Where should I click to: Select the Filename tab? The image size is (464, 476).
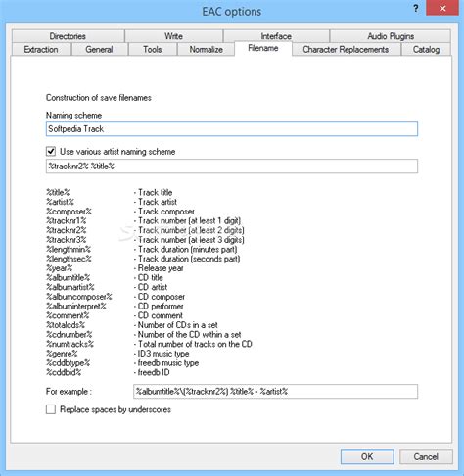263,48
